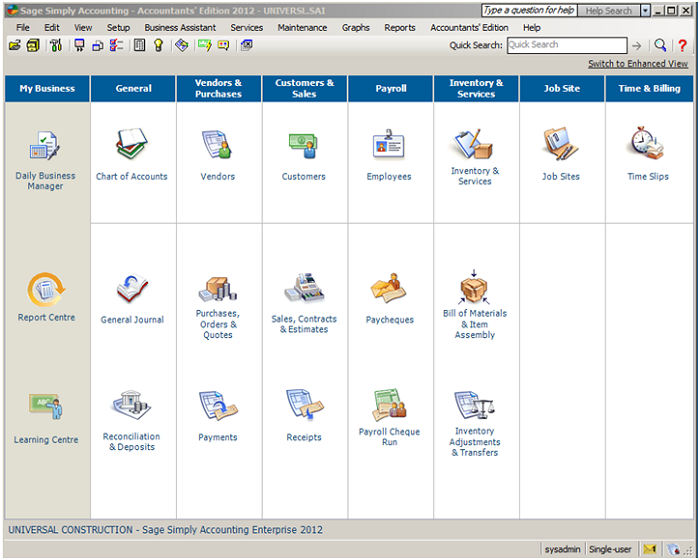
Task: Open the Edit menu
Action: 52,28
